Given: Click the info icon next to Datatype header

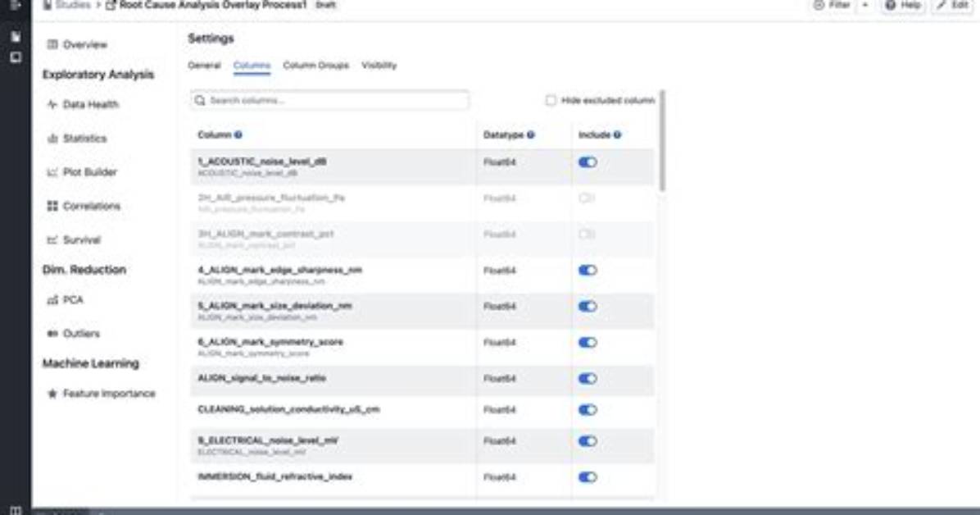Looking at the screenshot, I should pyautogui.click(x=531, y=134).
